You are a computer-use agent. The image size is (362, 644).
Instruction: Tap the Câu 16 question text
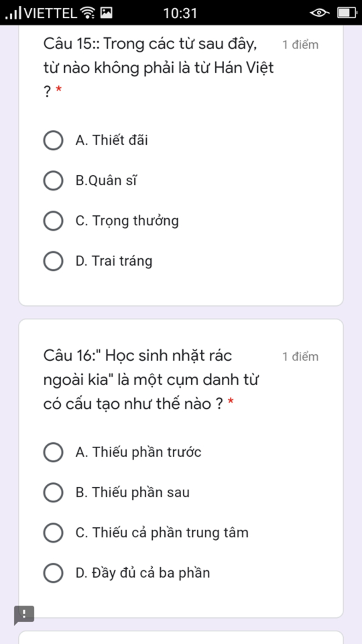(151, 379)
